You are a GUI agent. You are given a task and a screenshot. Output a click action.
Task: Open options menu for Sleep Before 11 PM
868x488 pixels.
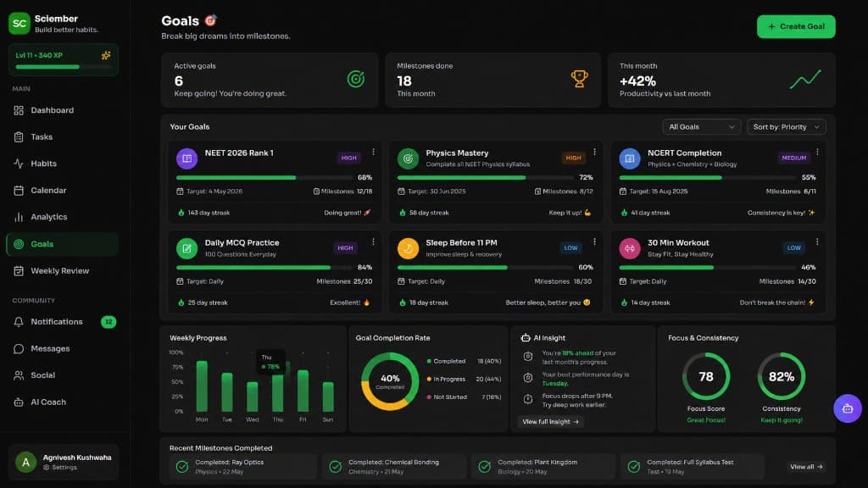pos(594,241)
